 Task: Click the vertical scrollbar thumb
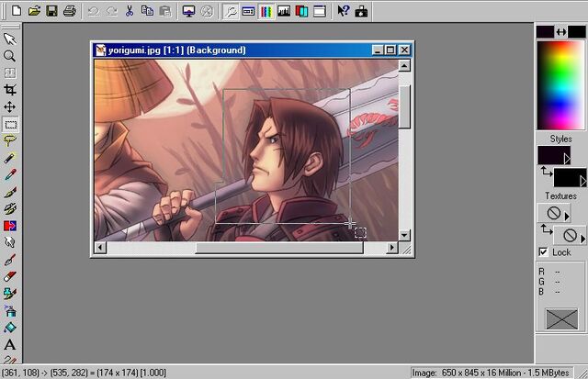tap(404, 106)
